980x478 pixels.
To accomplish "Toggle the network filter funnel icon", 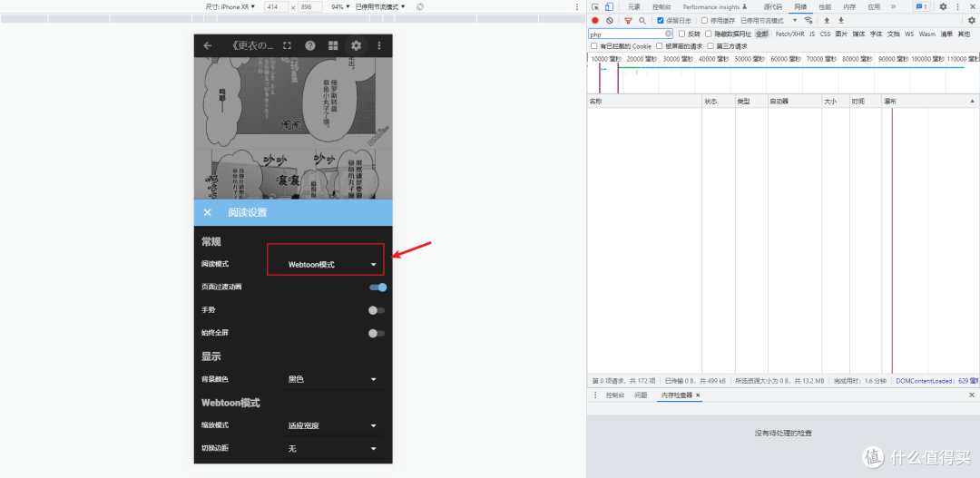I will pos(627,20).
